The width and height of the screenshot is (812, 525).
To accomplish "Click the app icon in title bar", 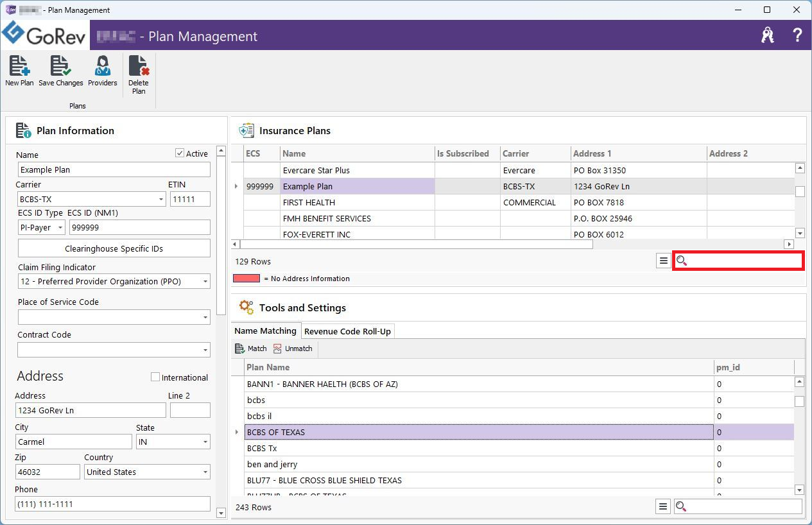I will click(10, 10).
